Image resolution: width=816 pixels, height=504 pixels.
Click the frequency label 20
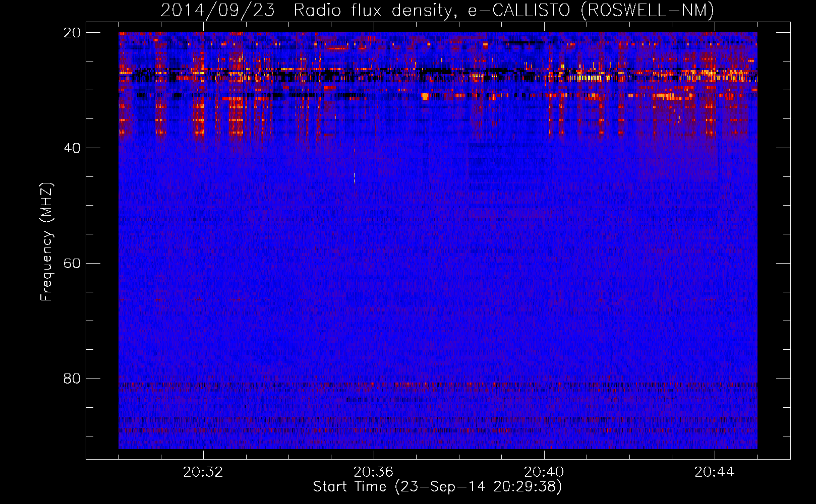(x=72, y=33)
